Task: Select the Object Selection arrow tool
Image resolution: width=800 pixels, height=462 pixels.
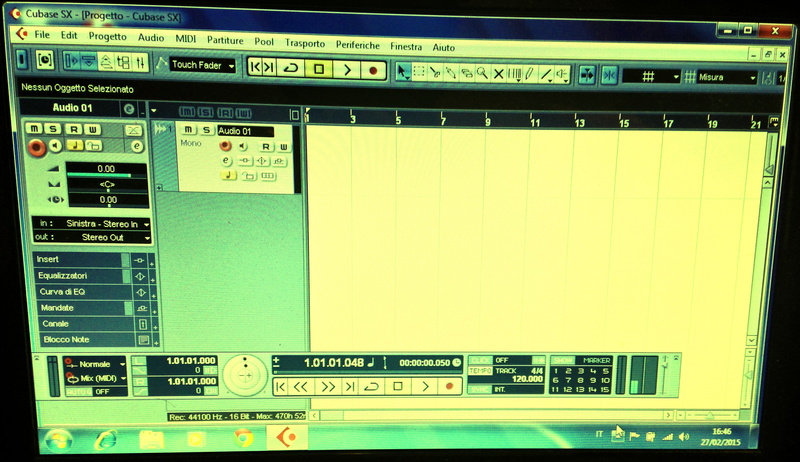Action: click(x=403, y=72)
